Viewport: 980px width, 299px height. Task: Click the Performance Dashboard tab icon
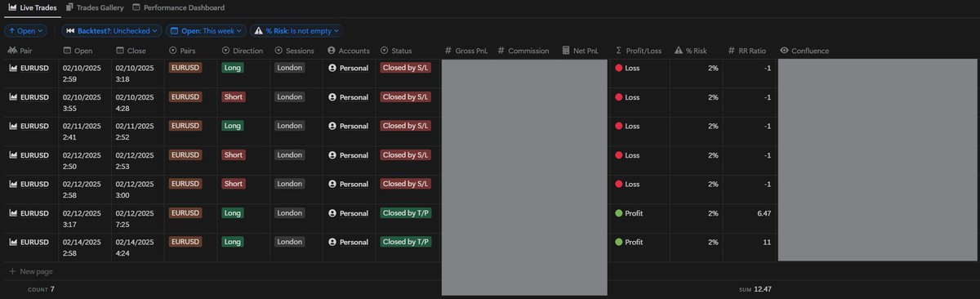pyautogui.click(x=136, y=7)
